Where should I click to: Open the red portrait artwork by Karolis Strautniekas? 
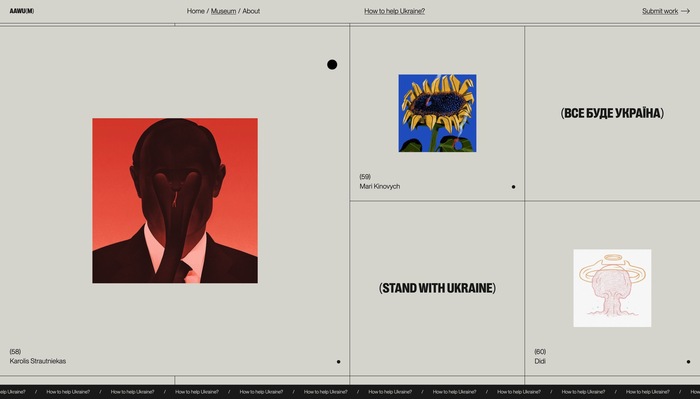click(175, 200)
